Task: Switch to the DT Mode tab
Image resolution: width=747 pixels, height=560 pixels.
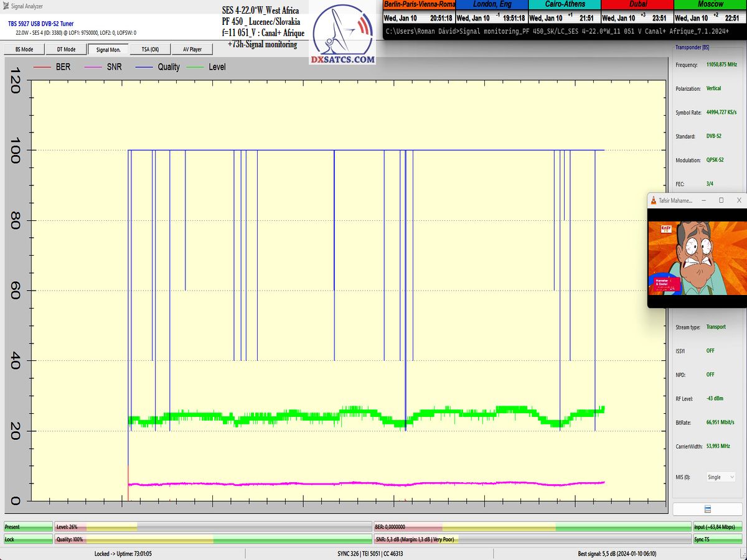Action: coord(66,49)
